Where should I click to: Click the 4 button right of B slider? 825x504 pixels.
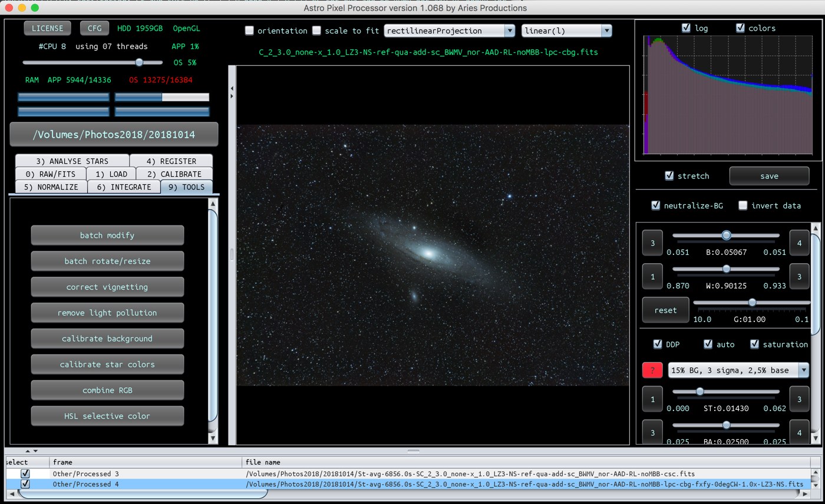pyautogui.click(x=799, y=243)
